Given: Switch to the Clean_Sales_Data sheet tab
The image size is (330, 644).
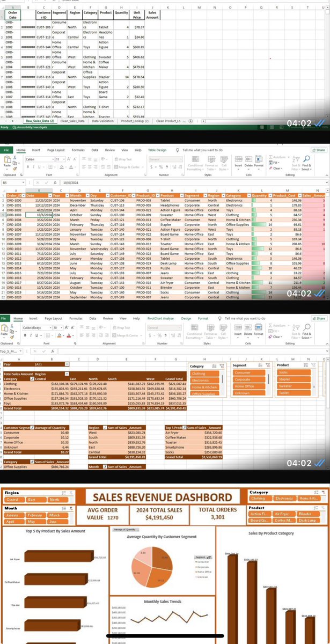Looking at the screenshot, I should coord(72,122).
